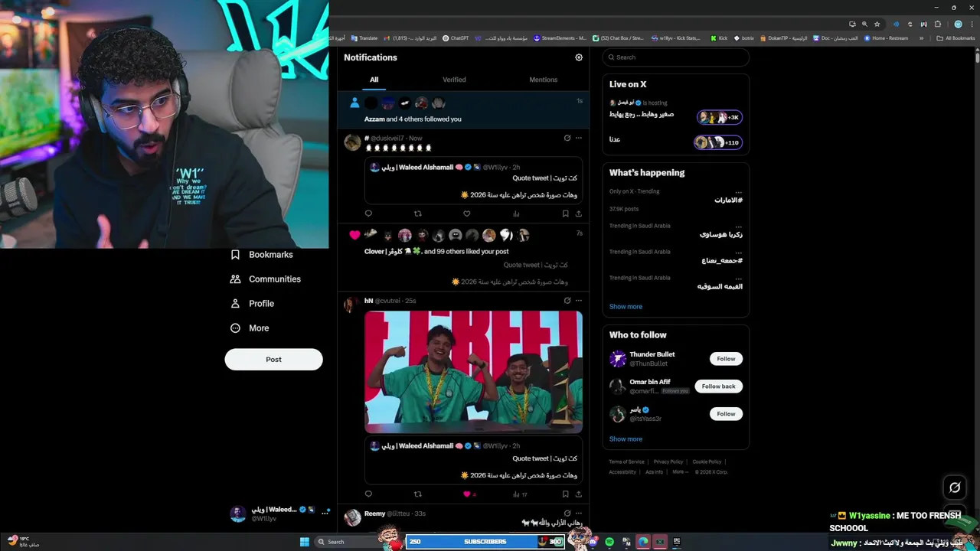Show more trends in What's happening
Viewport: 980px width, 551px height.
[626, 307]
